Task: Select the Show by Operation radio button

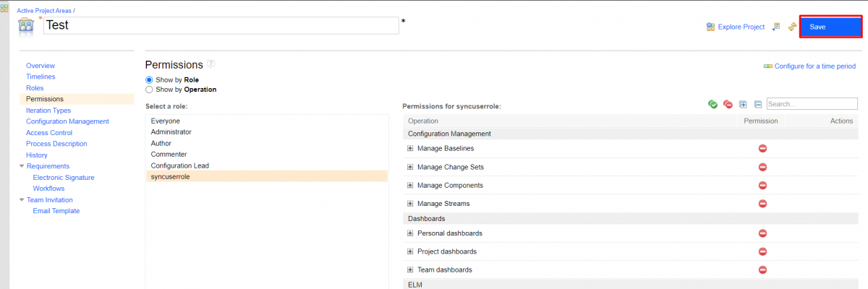Action: tap(150, 90)
